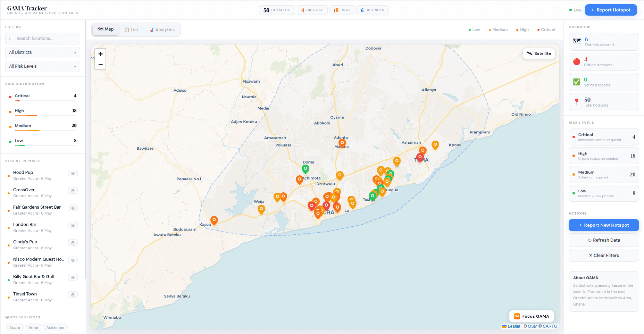
Task: Open the All Districts dropdown
Action: click(x=43, y=52)
